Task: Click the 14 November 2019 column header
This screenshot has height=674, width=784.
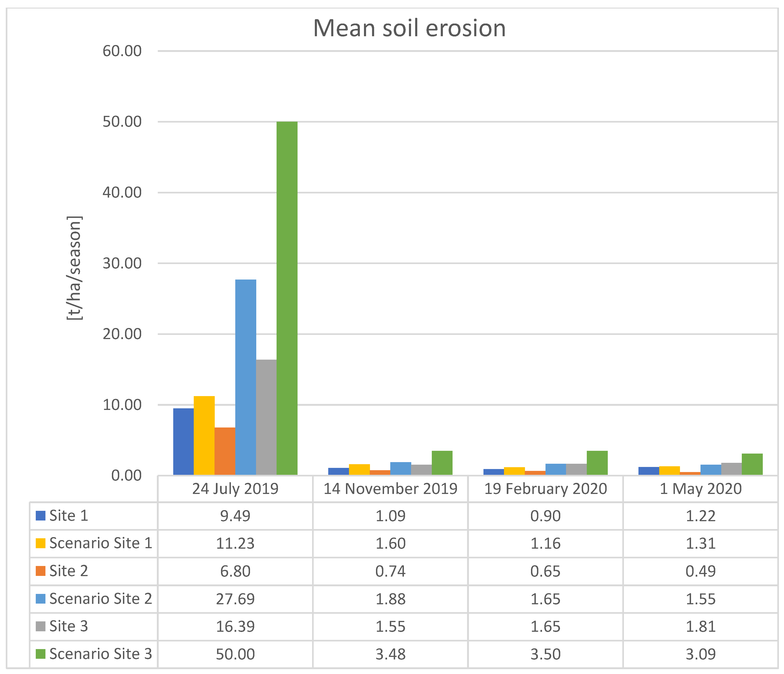Action: click(x=390, y=489)
